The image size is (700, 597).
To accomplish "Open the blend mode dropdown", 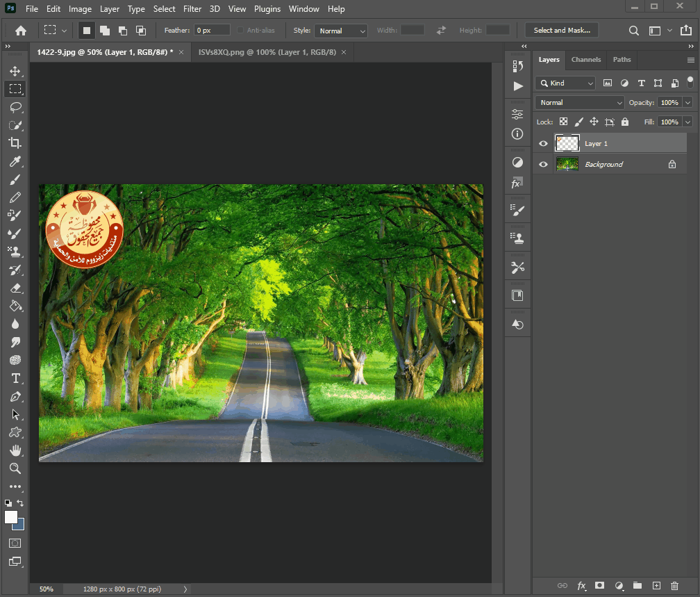I will (579, 102).
